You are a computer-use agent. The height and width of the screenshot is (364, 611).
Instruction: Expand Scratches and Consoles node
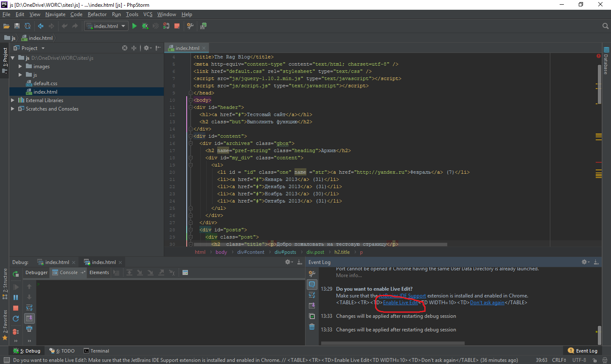click(x=13, y=109)
